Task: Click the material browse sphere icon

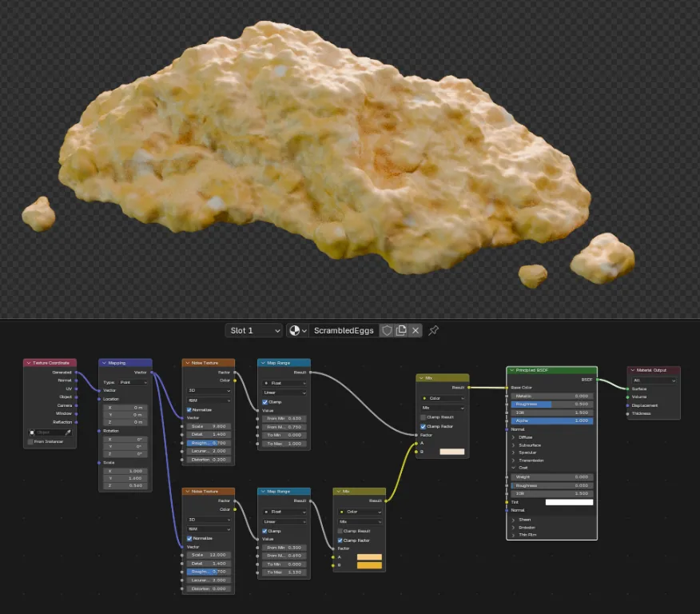Action: coord(295,330)
